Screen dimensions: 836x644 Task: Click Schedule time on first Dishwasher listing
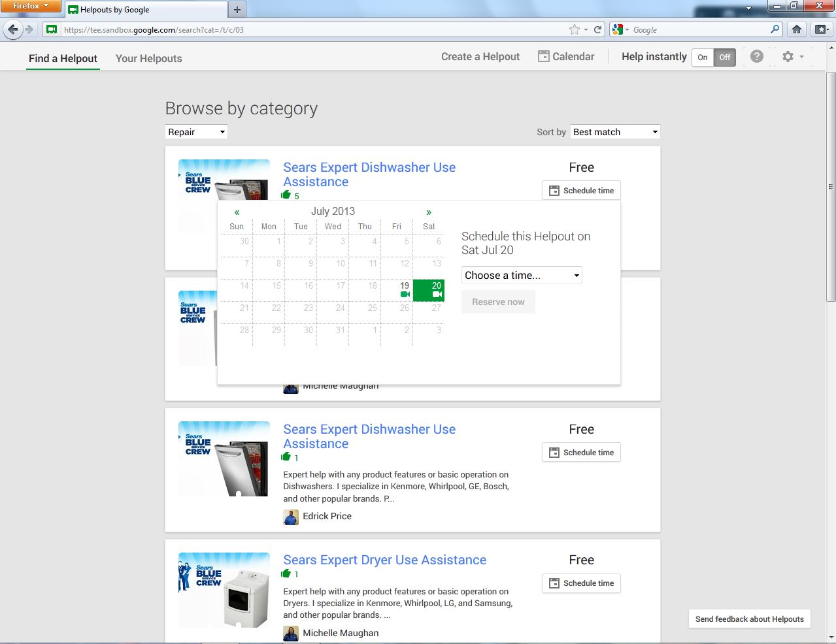tap(581, 191)
